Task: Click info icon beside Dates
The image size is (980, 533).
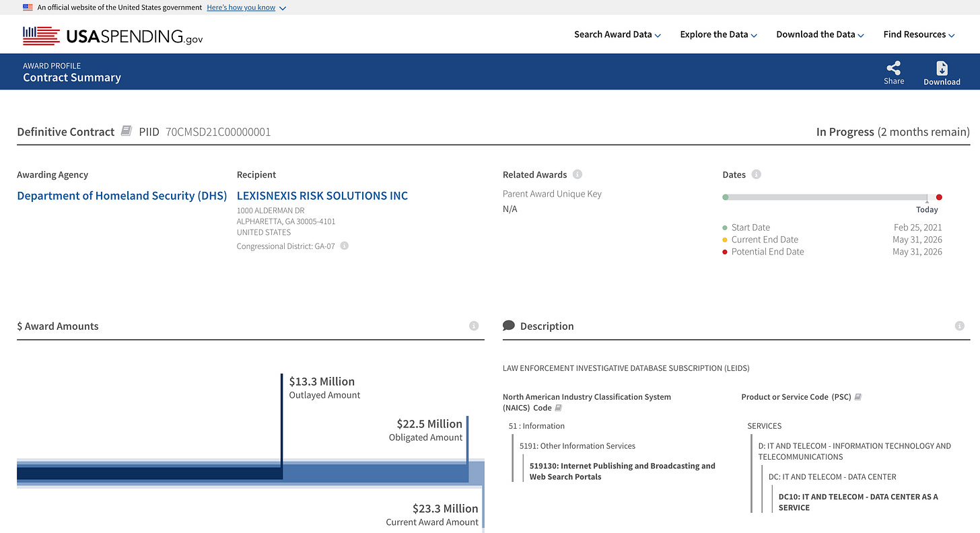Action: coord(756,174)
